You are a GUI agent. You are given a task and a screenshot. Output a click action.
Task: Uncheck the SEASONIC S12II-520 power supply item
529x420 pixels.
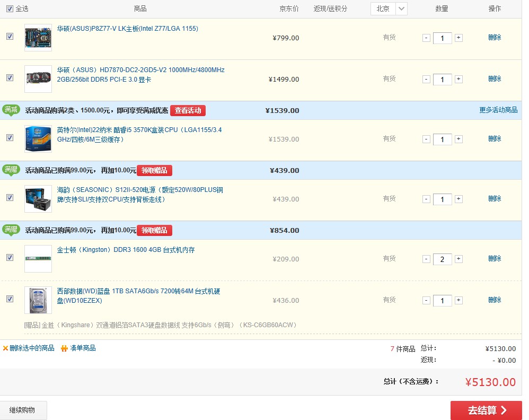tap(10, 198)
